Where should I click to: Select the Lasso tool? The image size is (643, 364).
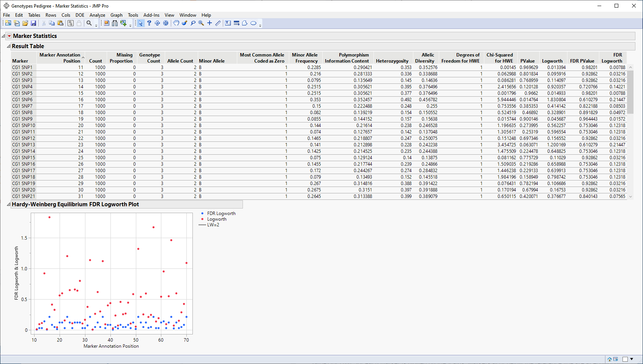pos(193,23)
